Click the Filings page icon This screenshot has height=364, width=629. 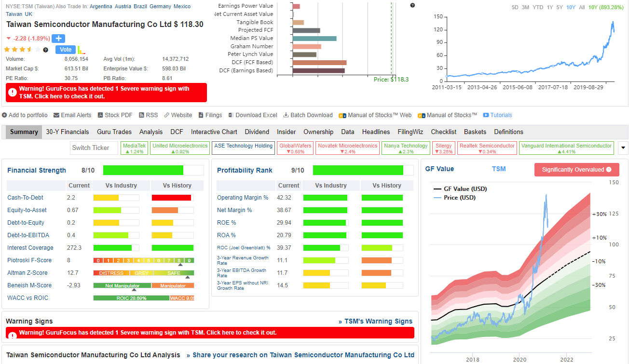(x=201, y=115)
